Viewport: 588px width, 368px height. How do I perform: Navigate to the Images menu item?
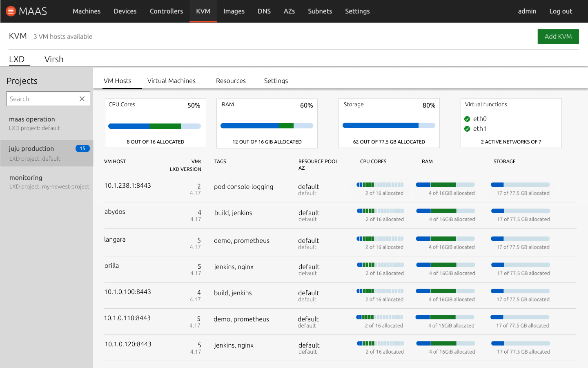(x=234, y=11)
